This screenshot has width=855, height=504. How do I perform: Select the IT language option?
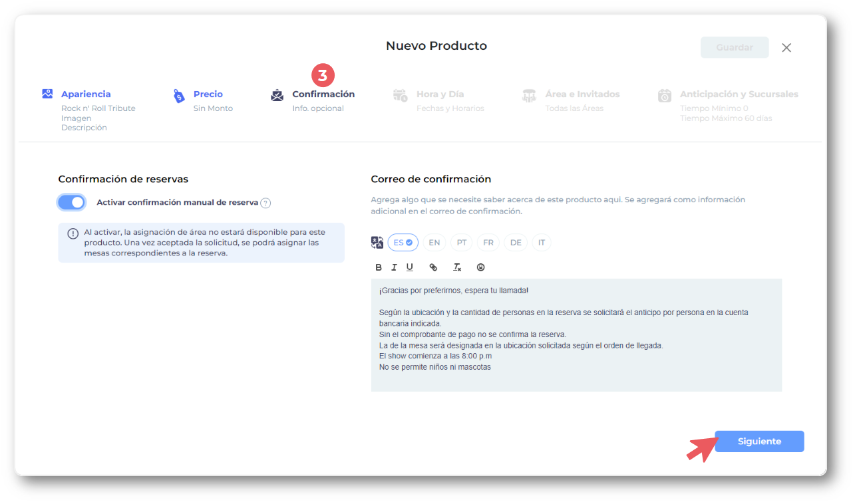tap(542, 243)
